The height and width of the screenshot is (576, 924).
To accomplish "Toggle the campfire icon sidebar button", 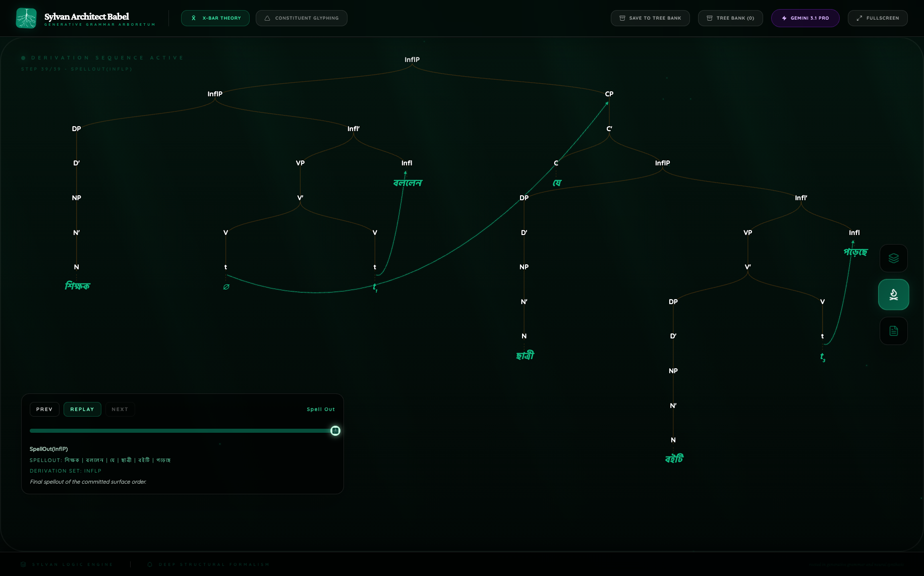I will tap(893, 295).
